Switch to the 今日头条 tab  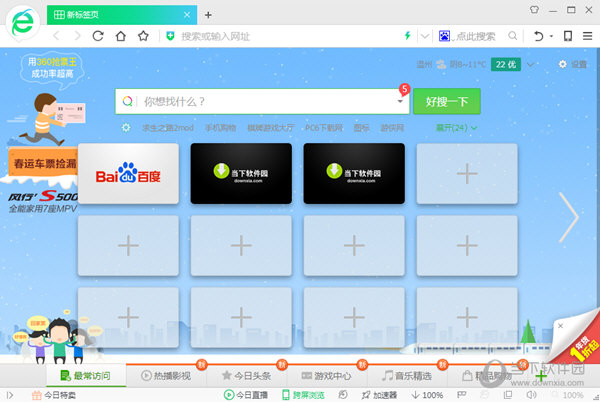click(x=246, y=376)
